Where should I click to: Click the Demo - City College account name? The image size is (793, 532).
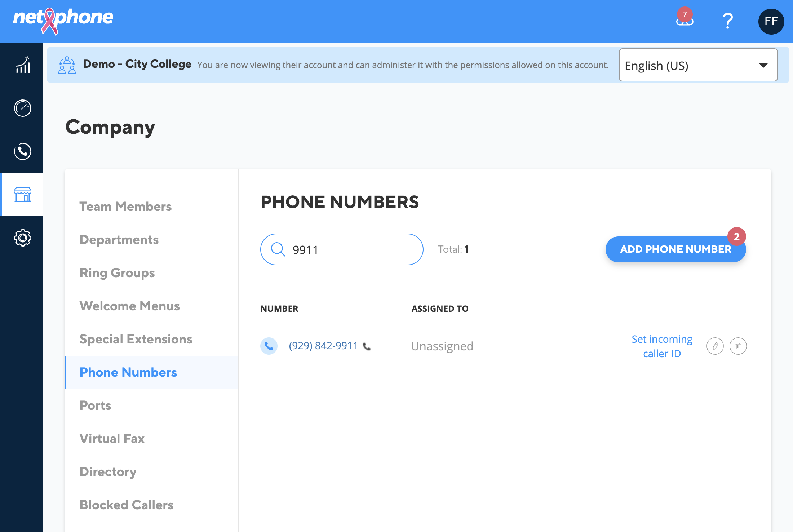click(x=137, y=64)
